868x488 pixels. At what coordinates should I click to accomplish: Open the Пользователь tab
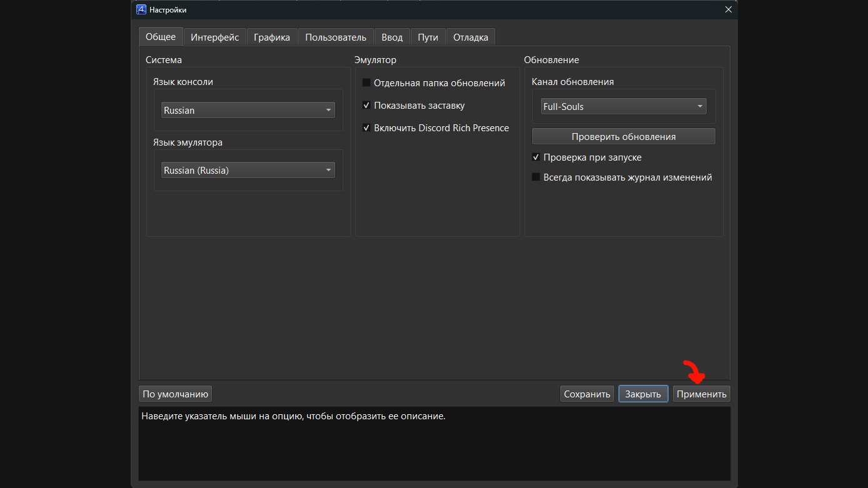[x=336, y=37]
